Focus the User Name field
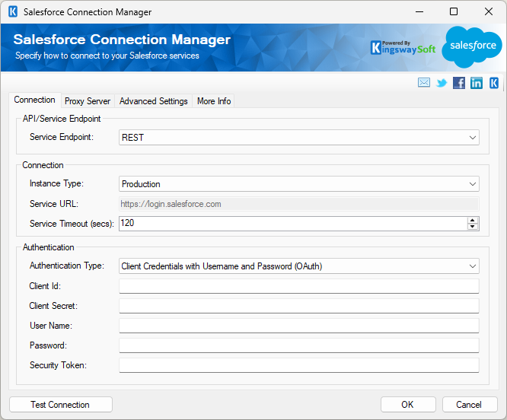This screenshot has height=420, width=507. pos(298,326)
